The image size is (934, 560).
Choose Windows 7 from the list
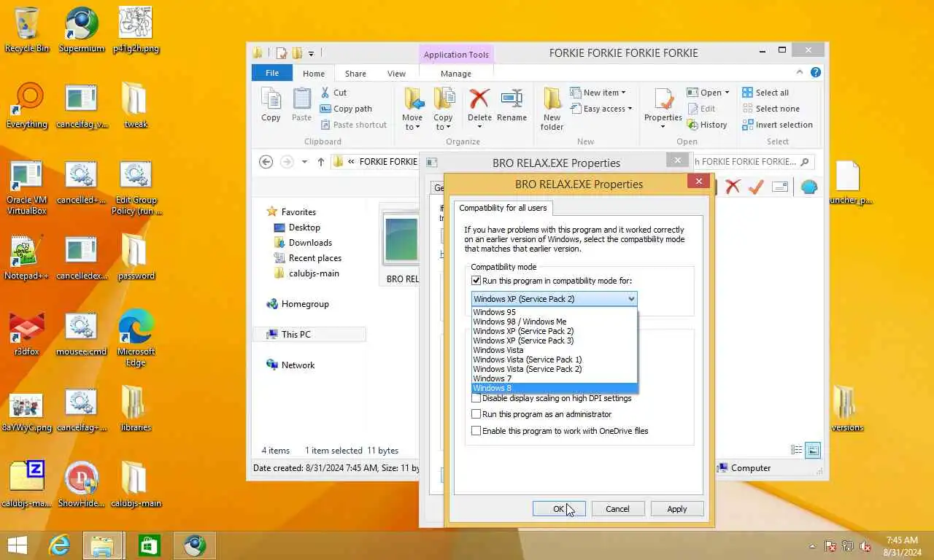pos(555,378)
